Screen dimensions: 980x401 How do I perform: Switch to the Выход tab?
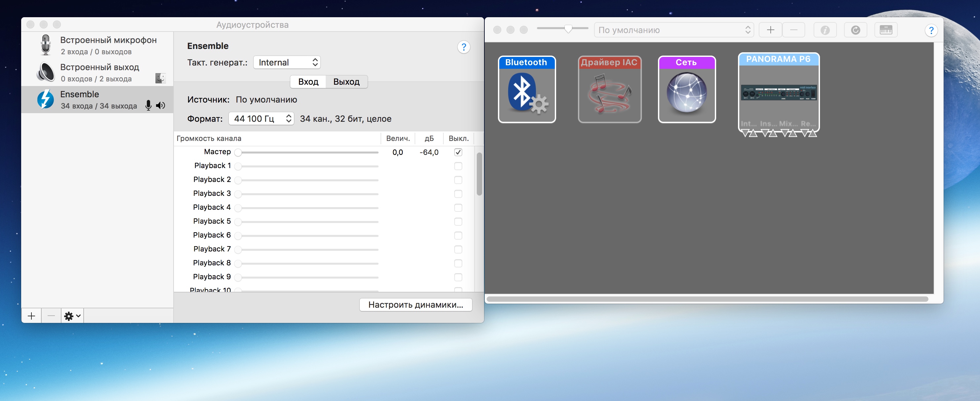pyautogui.click(x=346, y=82)
